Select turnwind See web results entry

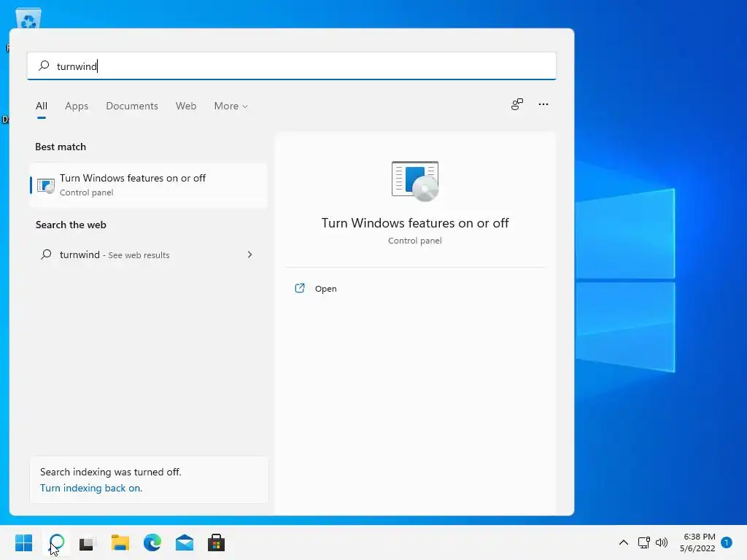tap(148, 254)
